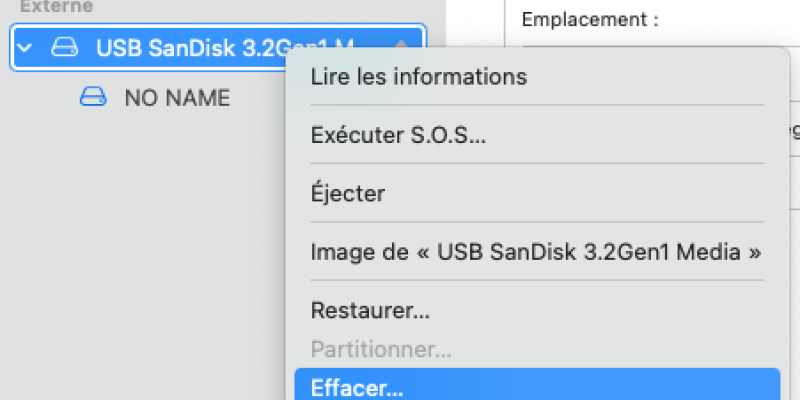This screenshot has height=400, width=800.
Task: Click the eject icon on USB SanDisk row
Action: click(401, 44)
